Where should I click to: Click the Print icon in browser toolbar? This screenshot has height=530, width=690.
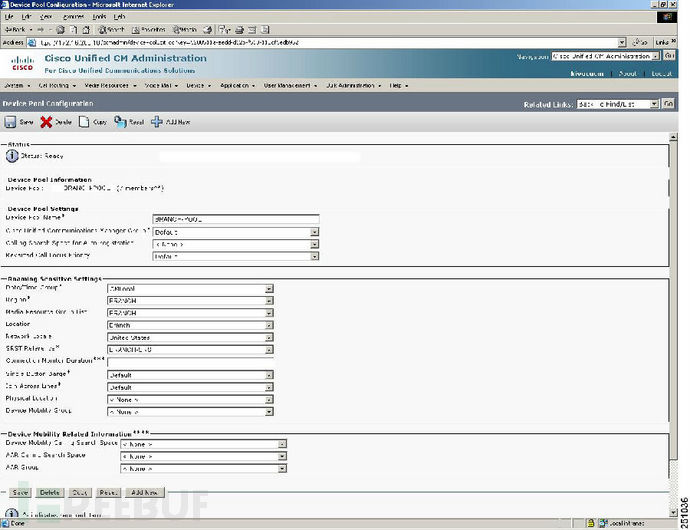(239, 30)
